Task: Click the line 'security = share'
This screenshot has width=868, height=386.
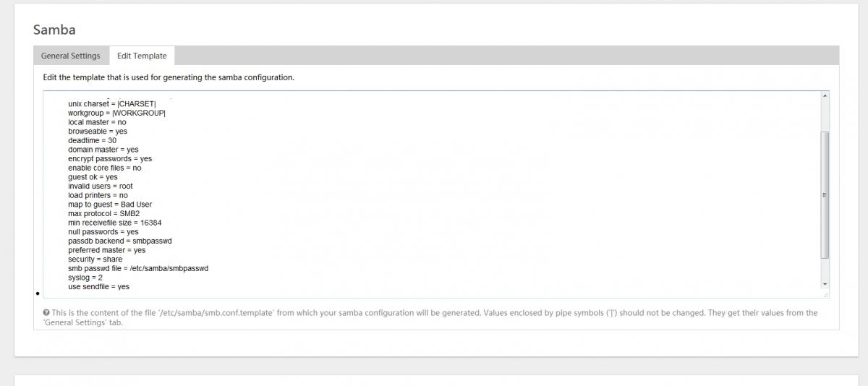Action: (x=95, y=259)
